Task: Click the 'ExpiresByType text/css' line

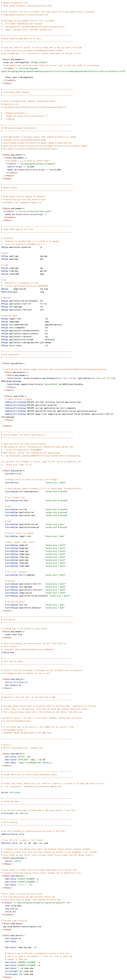Action: 35,605
